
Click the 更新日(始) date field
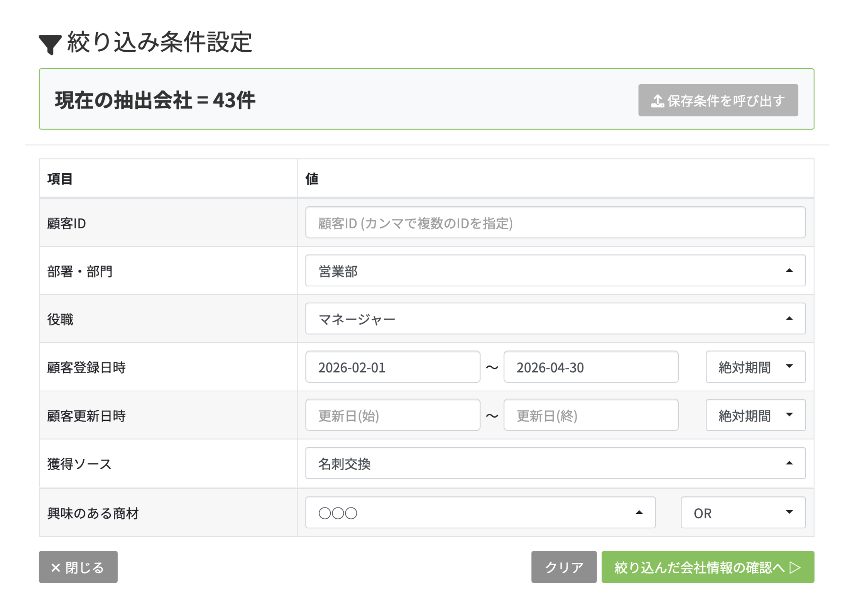(x=392, y=415)
